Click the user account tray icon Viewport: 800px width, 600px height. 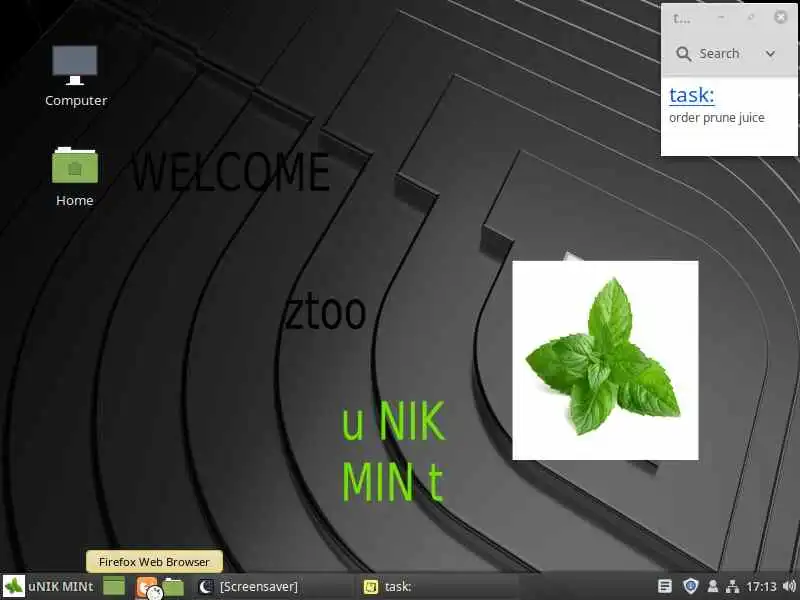coord(713,586)
